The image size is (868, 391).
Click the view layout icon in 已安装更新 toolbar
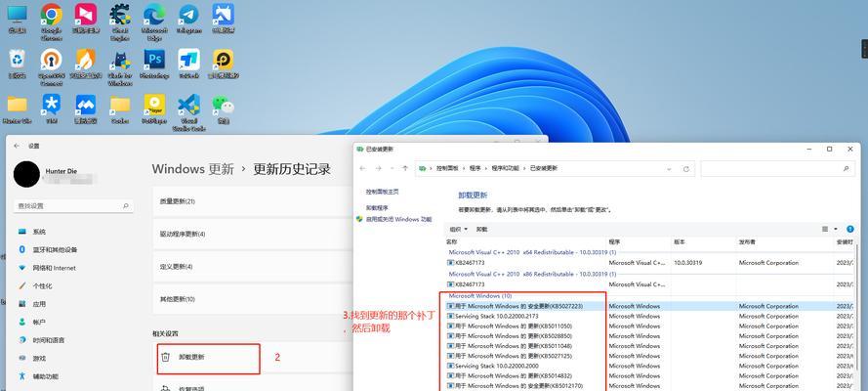825,229
